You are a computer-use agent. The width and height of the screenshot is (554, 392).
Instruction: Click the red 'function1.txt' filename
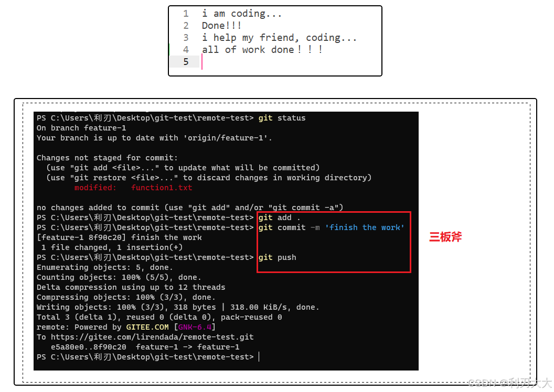point(162,188)
